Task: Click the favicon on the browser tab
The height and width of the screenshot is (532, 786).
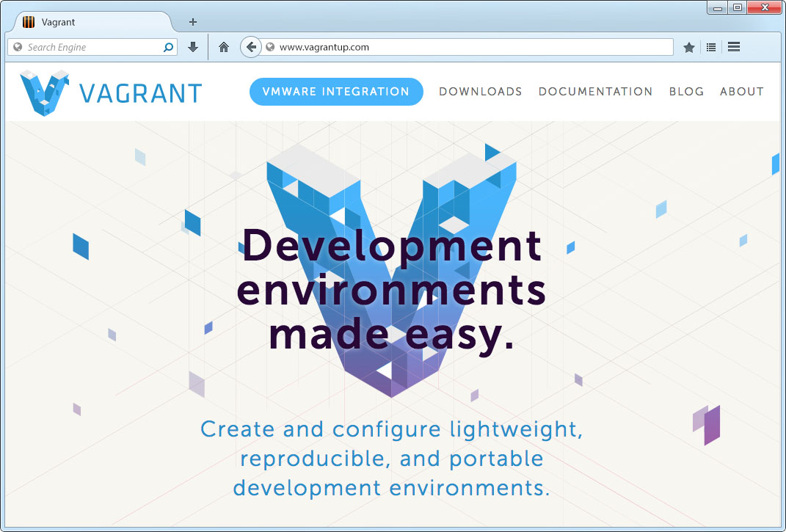Action: [29, 21]
